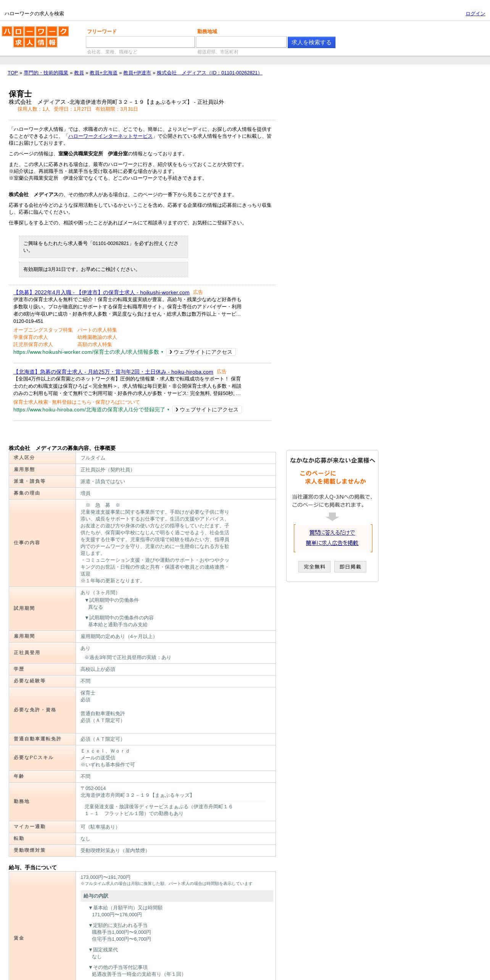This screenshot has height=980, width=490.
Task: Click ウェブサイトにアクセス for hoikushi-worker ad
Action: point(201,352)
